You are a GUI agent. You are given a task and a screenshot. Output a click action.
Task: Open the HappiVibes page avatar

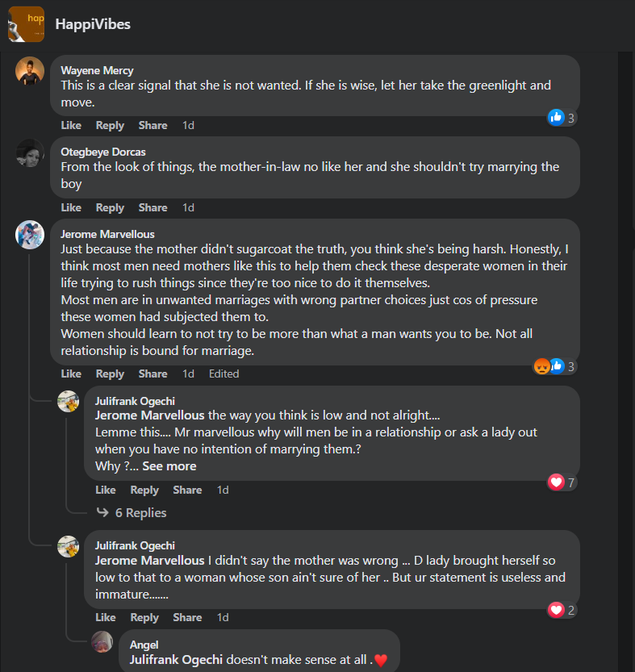coord(26,24)
